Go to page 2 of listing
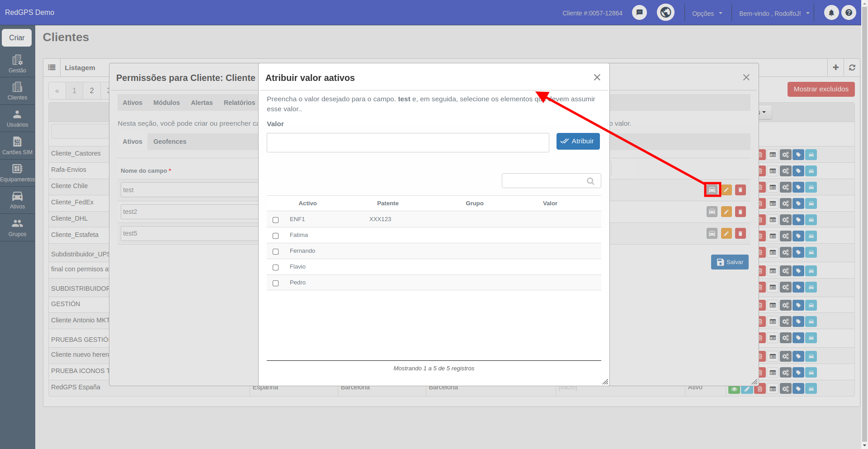The image size is (868, 449). click(92, 90)
